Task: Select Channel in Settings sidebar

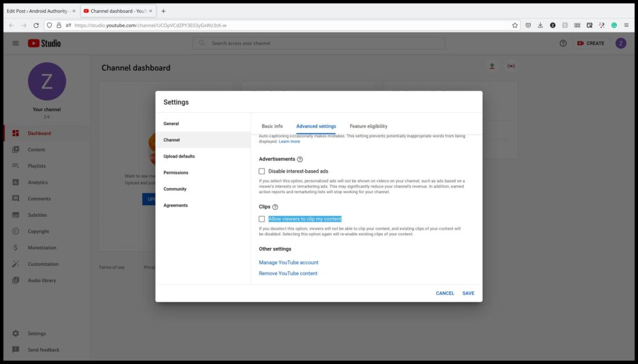Action: [203, 140]
